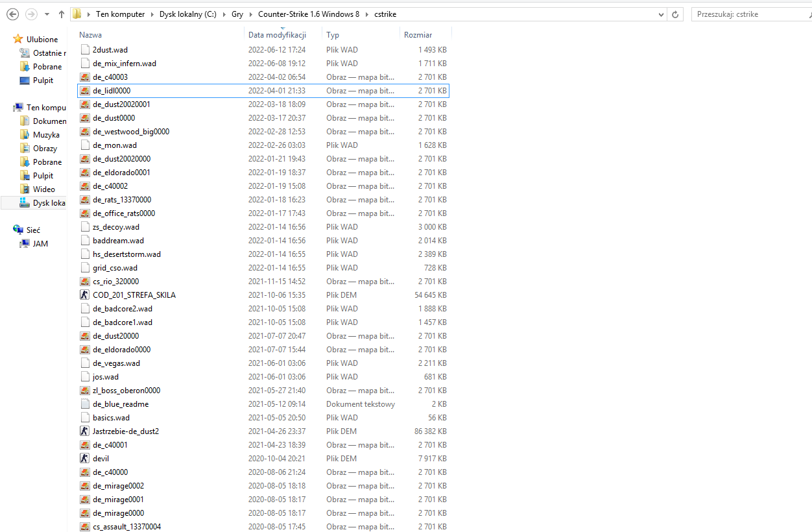Click file icon of de_mon.wad
812x532 pixels.
[x=84, y=145]
